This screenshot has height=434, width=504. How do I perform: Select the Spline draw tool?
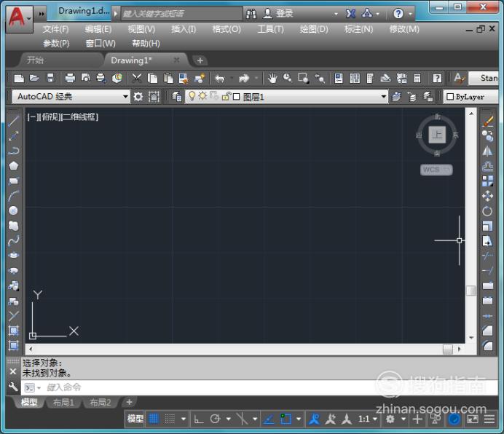coord(13,240)
